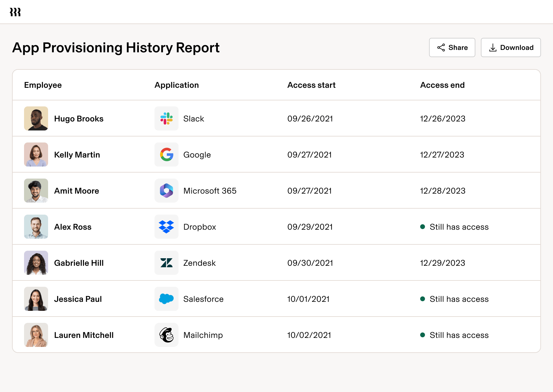Click the Share button

(x=452, y=47)
